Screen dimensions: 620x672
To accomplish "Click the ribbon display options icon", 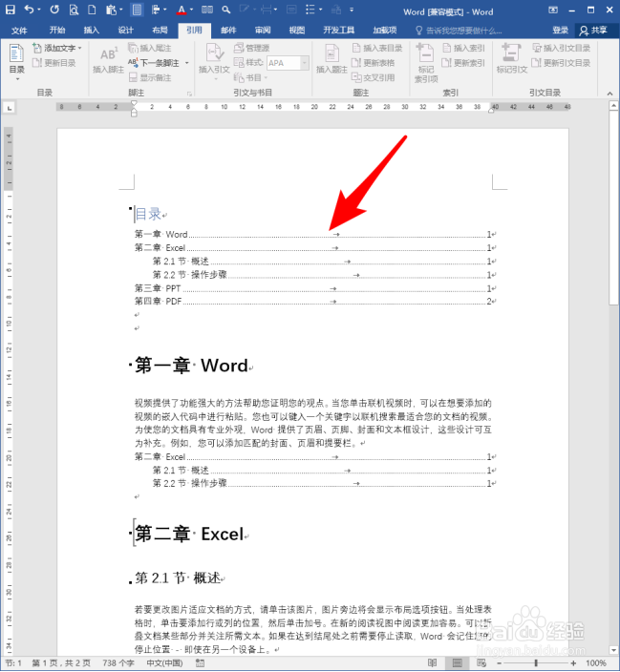I will pos(553,10).
